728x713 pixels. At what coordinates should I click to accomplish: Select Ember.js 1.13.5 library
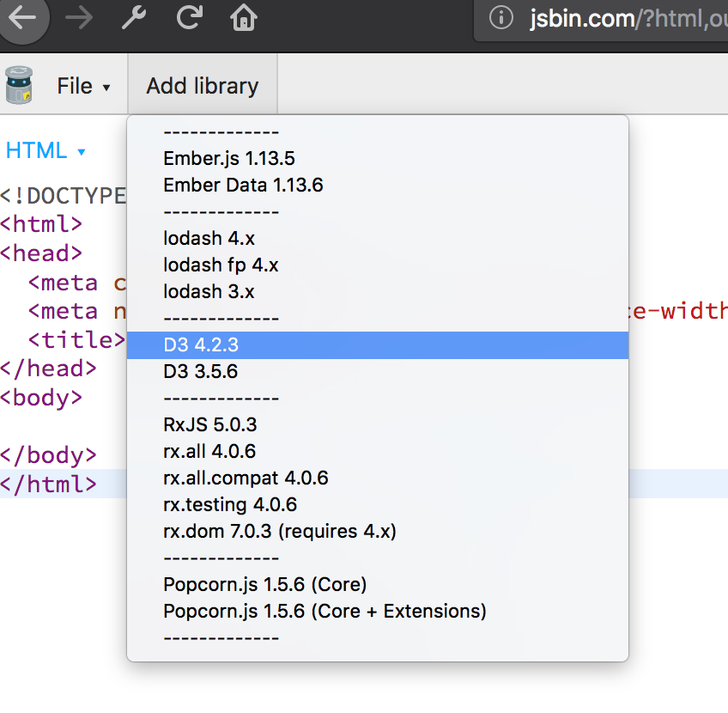point(378,158)
